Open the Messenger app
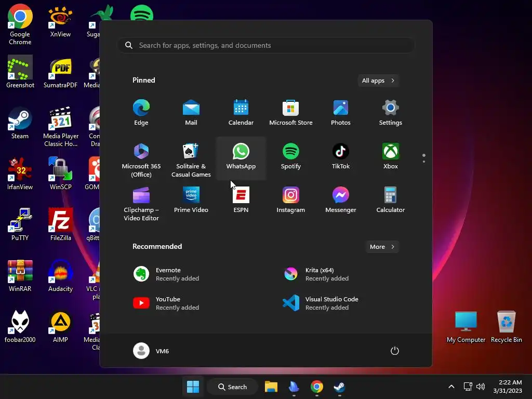This screenshot has width=532, height=399. click(x=341, y=200)
